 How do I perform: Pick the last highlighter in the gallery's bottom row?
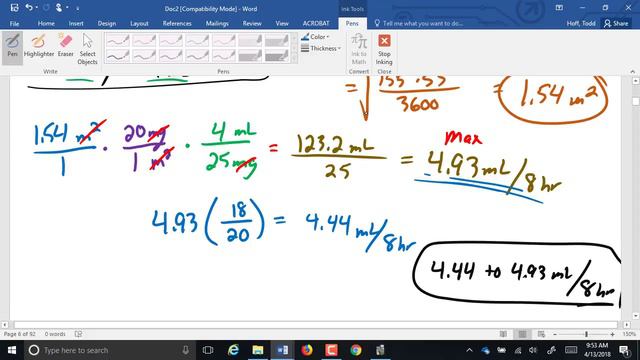[277, 56]
